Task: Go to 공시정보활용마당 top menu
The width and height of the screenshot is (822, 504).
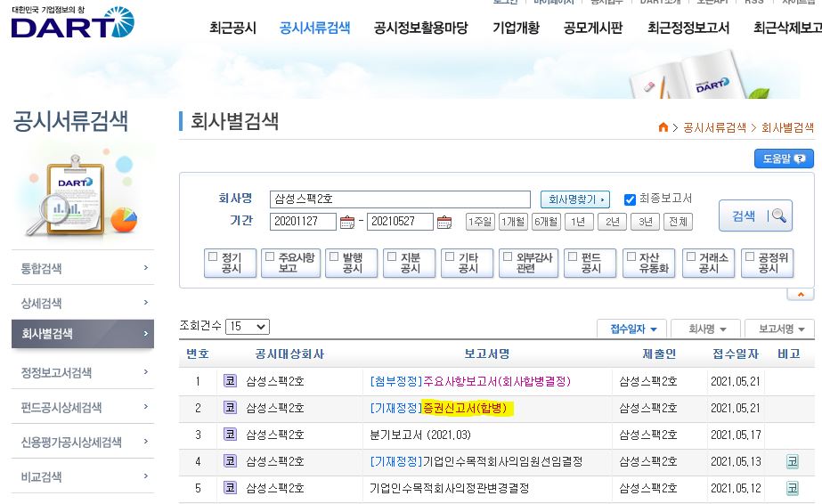Action: tap(420, 28)
